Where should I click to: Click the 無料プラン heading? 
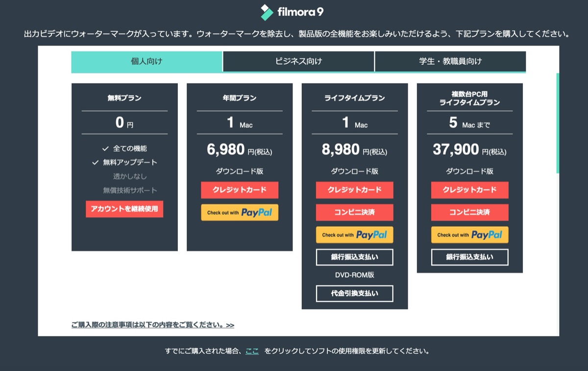[124, 98]
